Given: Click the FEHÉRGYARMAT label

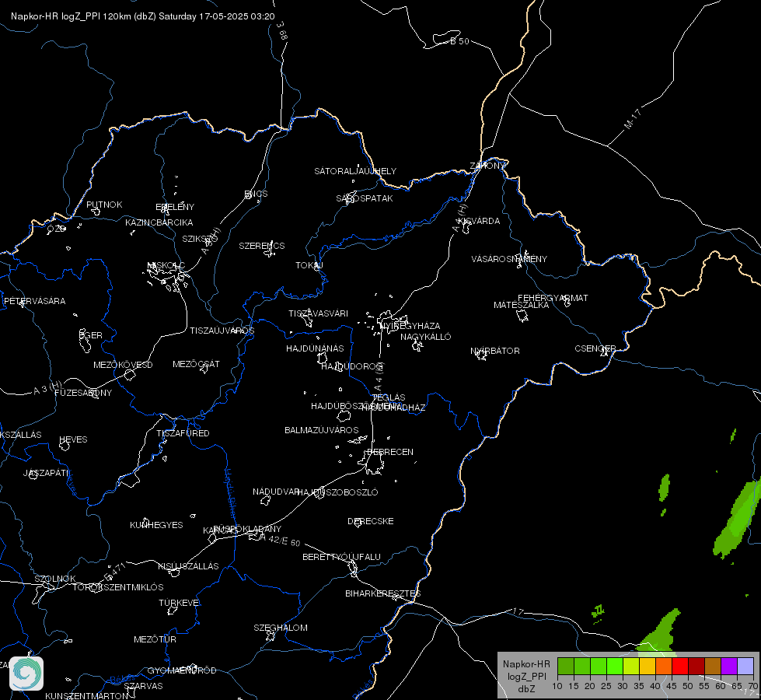Looking at the screenshot, I should (x=553, y=298).
